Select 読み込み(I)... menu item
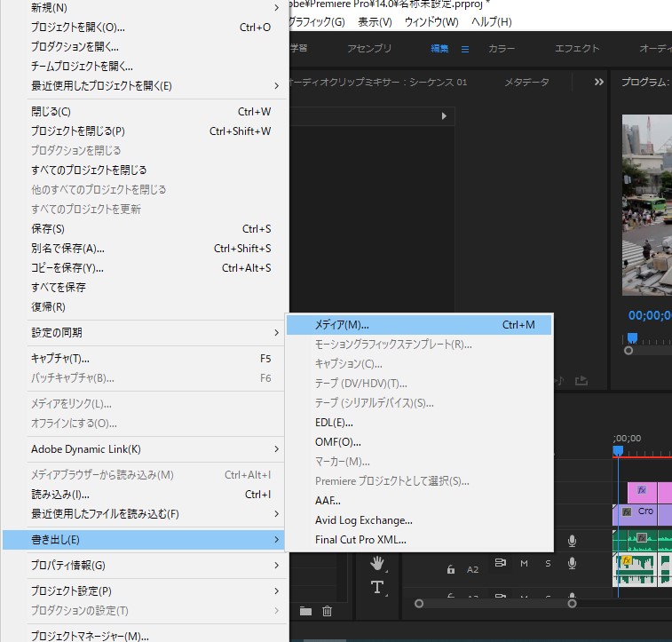The width and height of the screenshot is (672, 642). tap(143, 494)
